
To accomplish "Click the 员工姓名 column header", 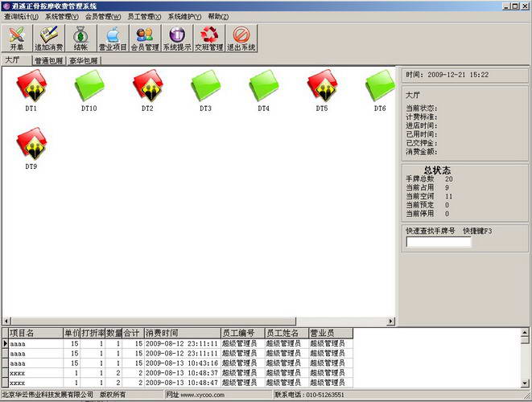I will click(287, 333).
